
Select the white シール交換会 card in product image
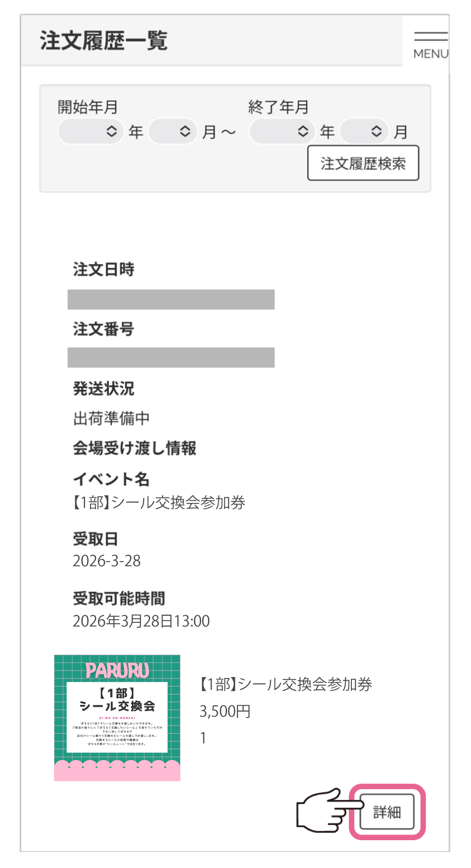click(117, 717)
